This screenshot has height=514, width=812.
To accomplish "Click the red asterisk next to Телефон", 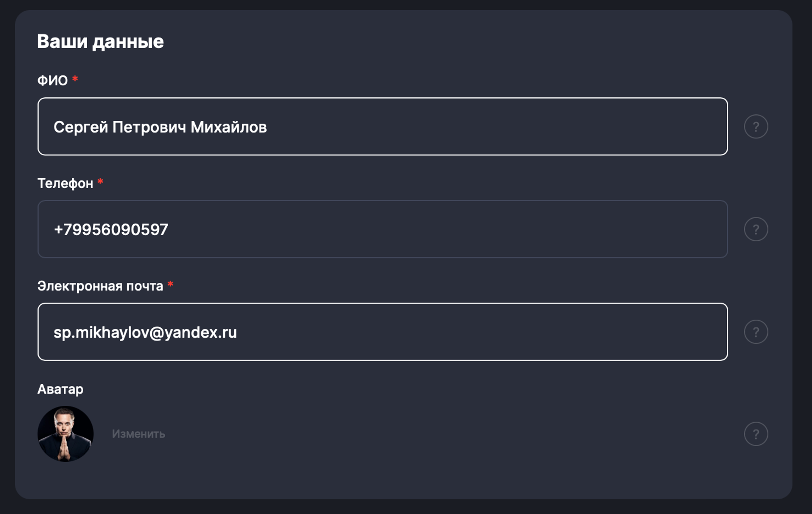I will pos(100,181).
